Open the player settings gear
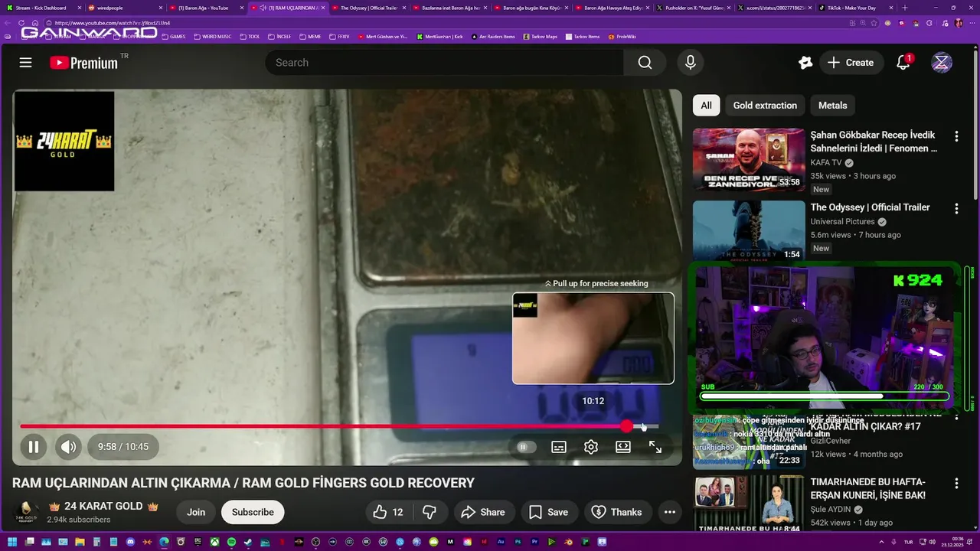 tap(591, 447)
